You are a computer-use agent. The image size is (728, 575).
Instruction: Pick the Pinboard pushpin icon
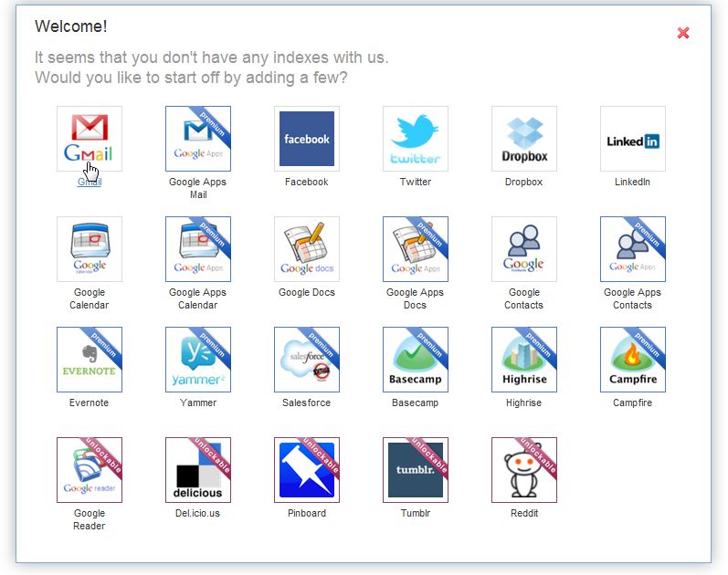click(x=307, y=470)
